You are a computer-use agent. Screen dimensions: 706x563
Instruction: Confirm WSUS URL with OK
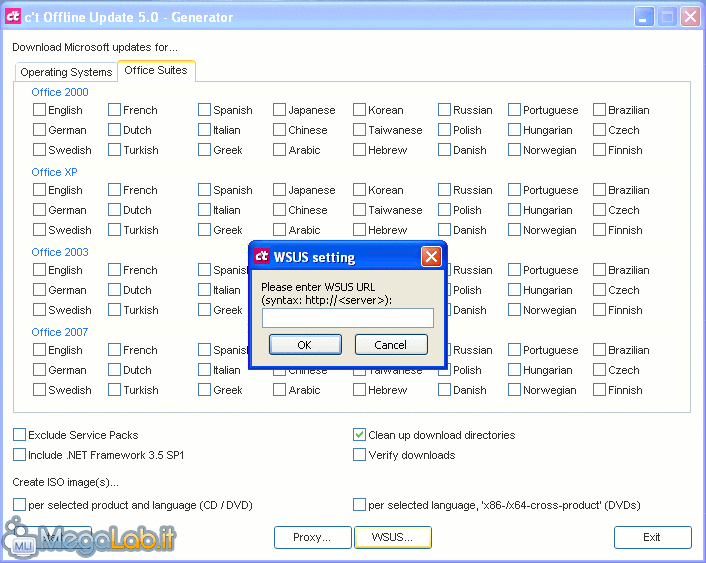[x=305, y=345]
